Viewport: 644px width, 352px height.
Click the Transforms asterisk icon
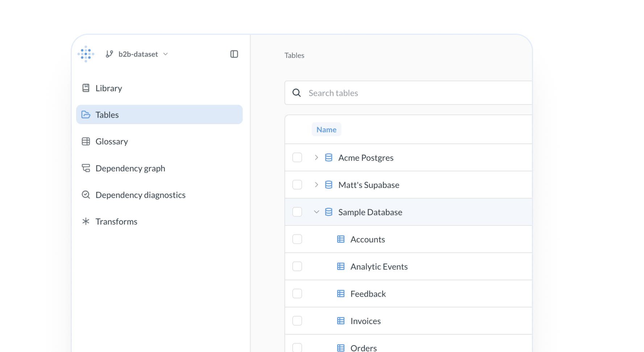point(86,221)
